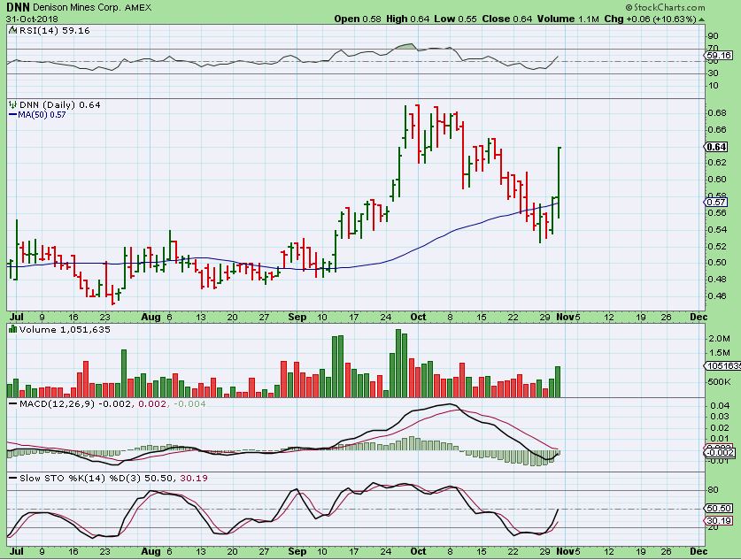Click the 50.50 stochastic %K value tag

(717, 509)
